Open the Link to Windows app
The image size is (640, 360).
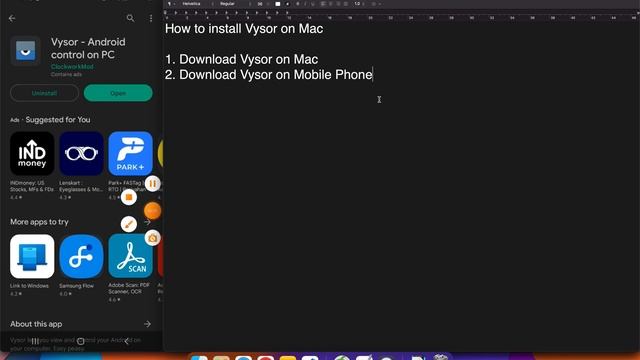pyautogui.click(x=32, y=256)
